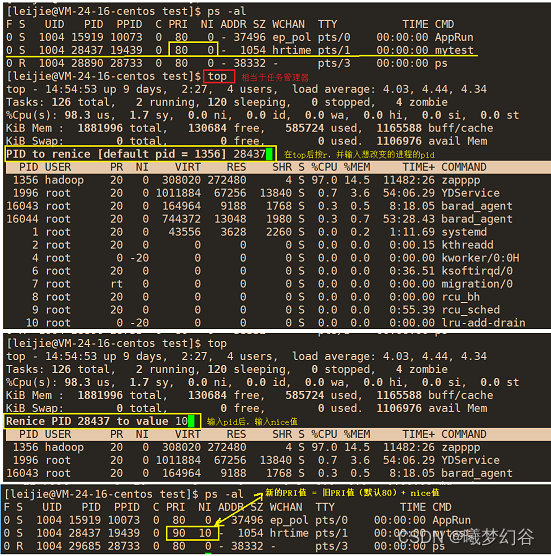Click SHR value 1980
The width and height of the screenshot is (551, 556).
coord(279,219)
